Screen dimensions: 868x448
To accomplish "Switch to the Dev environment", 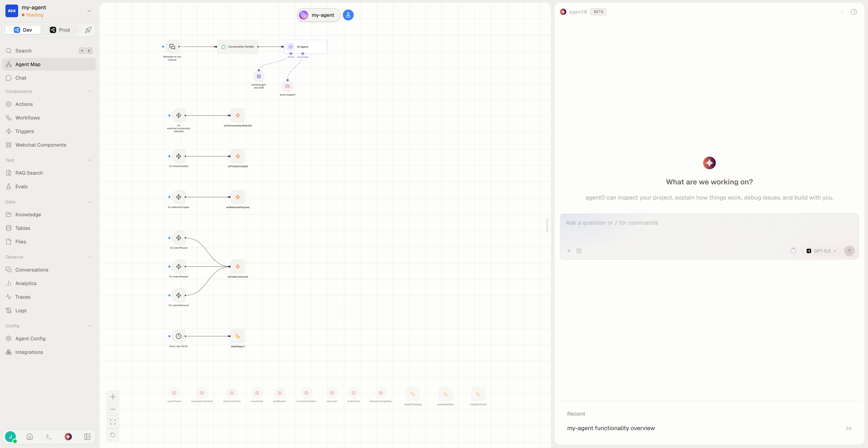I will coord(23,30).
